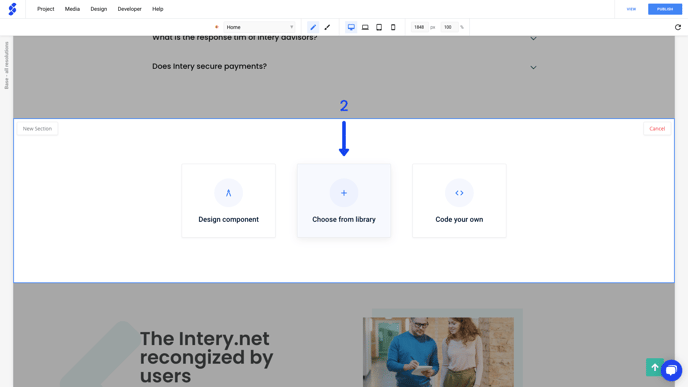Click the PUBLISH button
Screen dimensions: 688x387
click(x=665, y=9)
